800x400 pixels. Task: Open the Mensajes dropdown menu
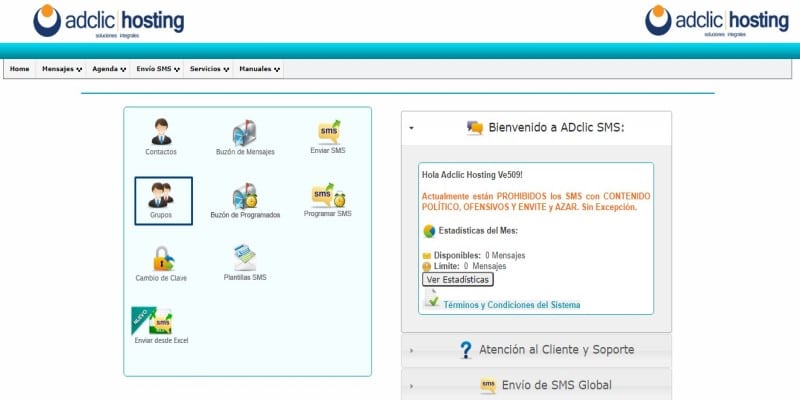pos(62,69)
